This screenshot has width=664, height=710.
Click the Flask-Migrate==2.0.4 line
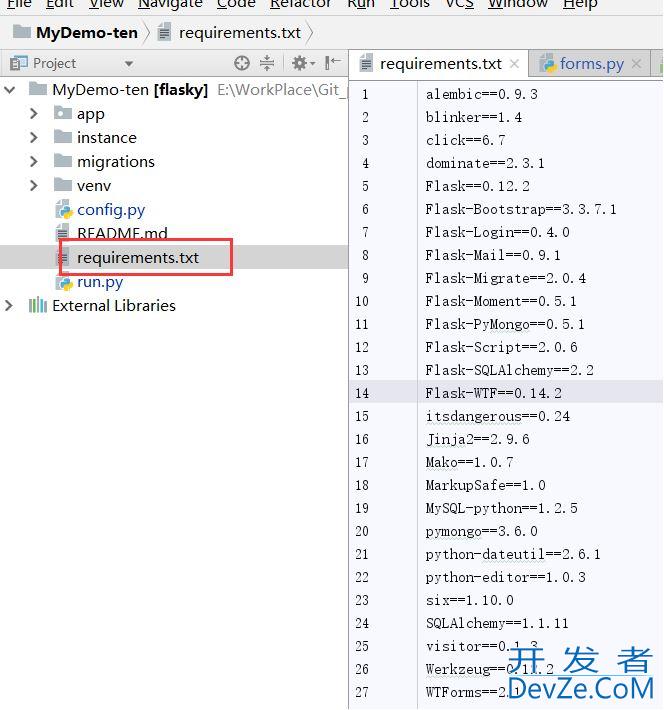coord(505,278)
